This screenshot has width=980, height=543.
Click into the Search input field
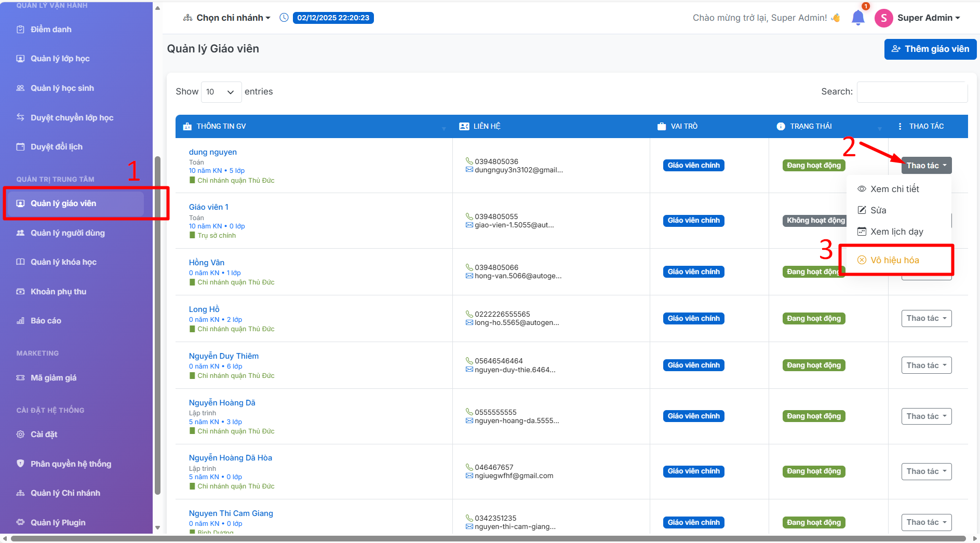911,92
